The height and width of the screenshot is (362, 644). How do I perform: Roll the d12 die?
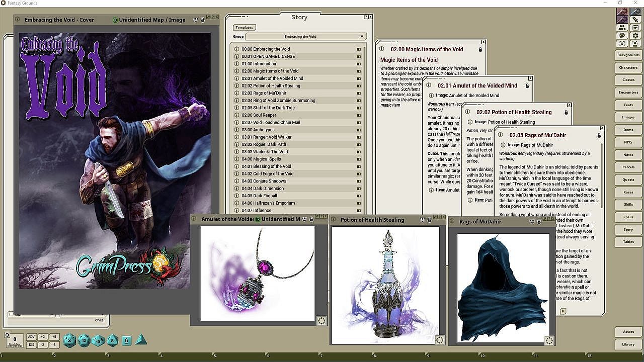[84, 341]
